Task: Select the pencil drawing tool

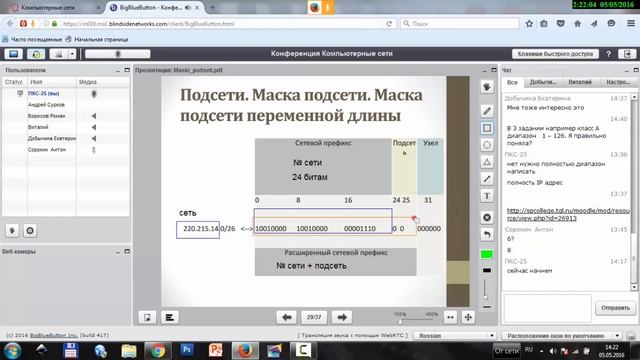Action: [487, 111]
